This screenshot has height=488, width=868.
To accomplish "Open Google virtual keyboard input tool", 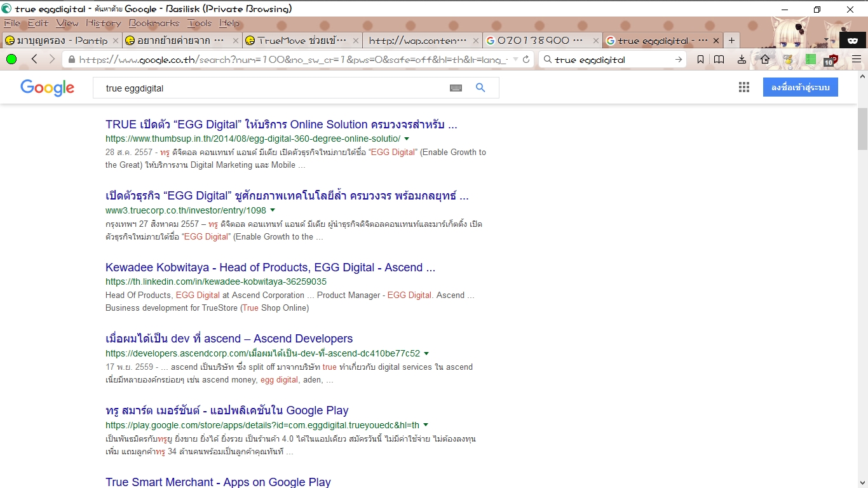I will click(x=456, y=88).
